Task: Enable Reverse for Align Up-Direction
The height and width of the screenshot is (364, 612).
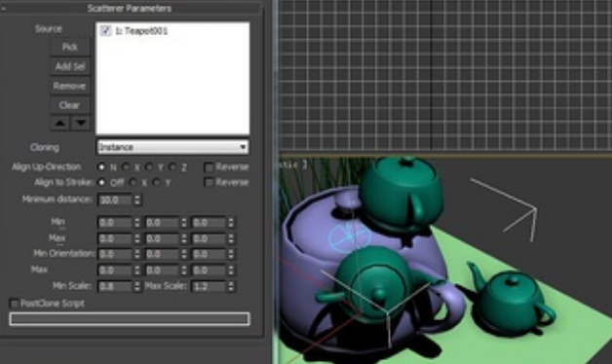Action: [x=210, y=167]
